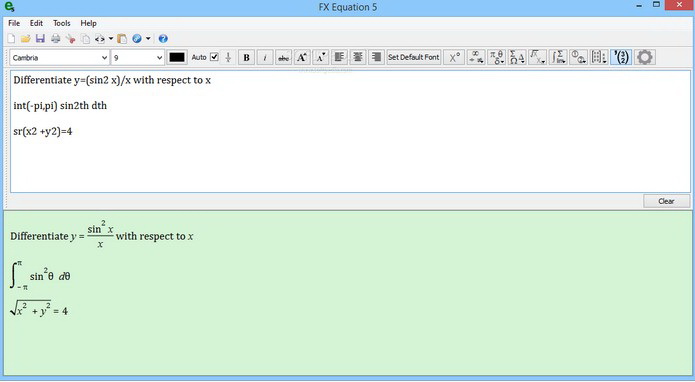Align text left
Screen dimensions: 695x382
click(x=340, y=58)
